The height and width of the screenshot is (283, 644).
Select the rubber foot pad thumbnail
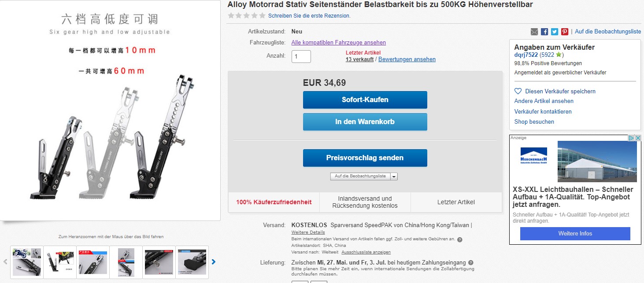(192, 262)
